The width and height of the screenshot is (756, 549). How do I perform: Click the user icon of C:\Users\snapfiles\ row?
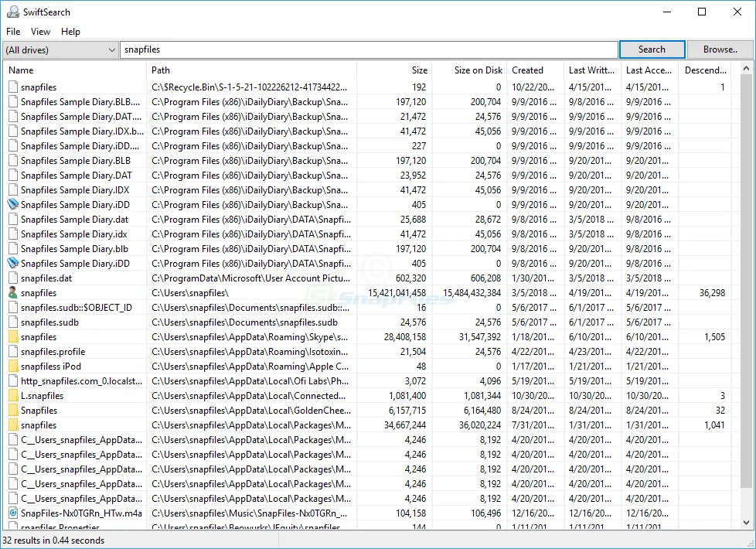[13, 293]
